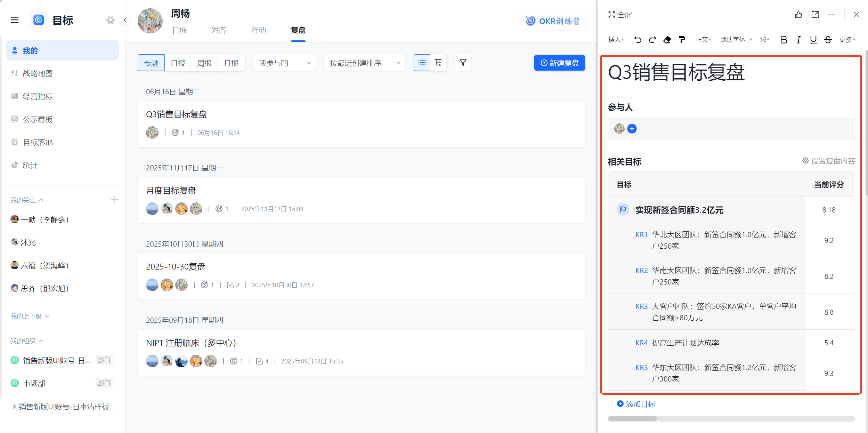Select the 日报 filter
This screenshot has width=868, height=433.
click(x=178, y=63)
